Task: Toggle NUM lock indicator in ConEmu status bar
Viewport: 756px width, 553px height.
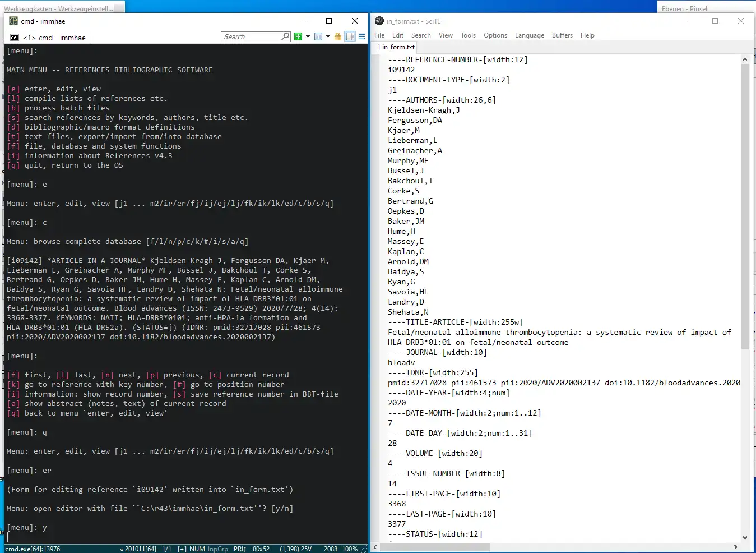Action: [x=197, y=549]
